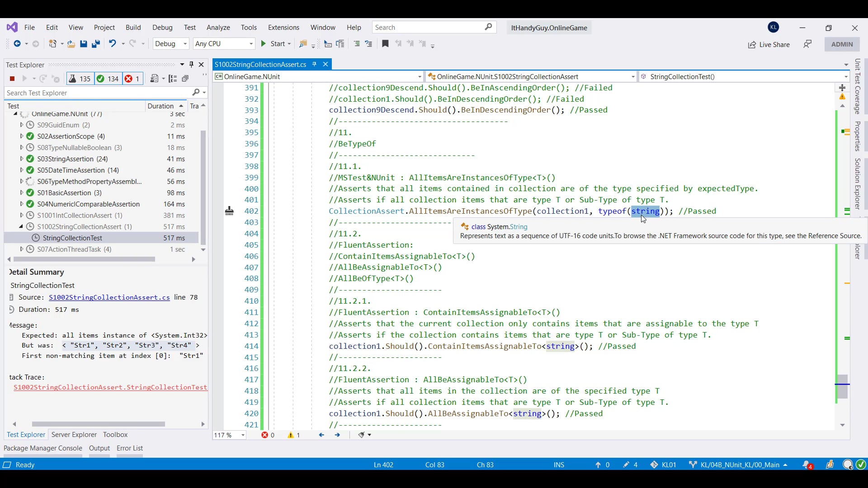Image resolution: width=868 pixels, height=488 pixels.
Task: Click the Open File toolbar icon
Action: pyautogui.click(x=71, y=44)
